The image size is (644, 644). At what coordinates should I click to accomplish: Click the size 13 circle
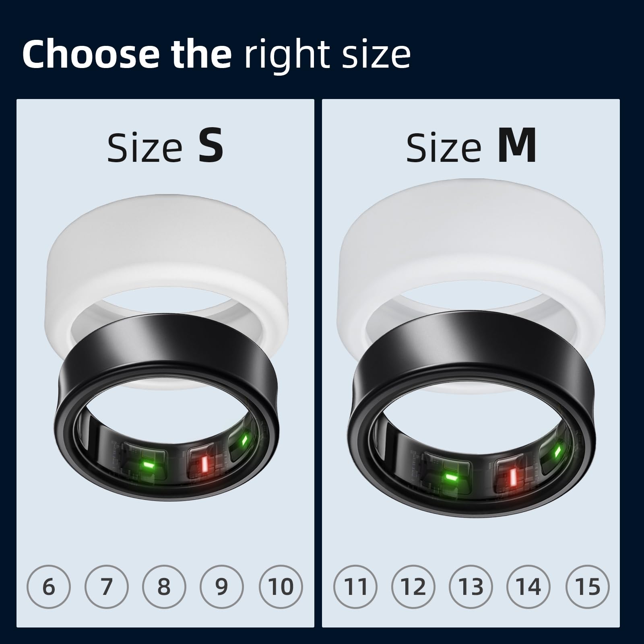pos(471,586)
